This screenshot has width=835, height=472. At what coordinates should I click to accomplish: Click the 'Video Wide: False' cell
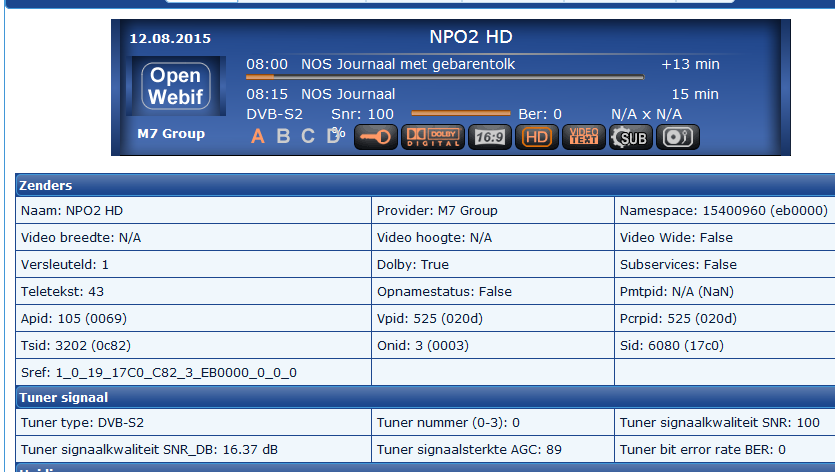[725, 238]
